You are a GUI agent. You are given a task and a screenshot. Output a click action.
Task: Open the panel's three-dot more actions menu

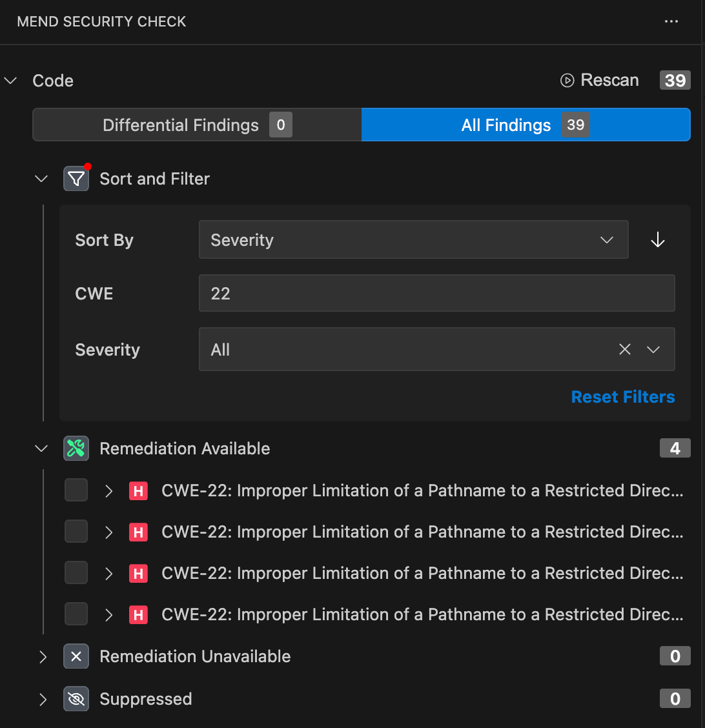(x=671, y=21)
